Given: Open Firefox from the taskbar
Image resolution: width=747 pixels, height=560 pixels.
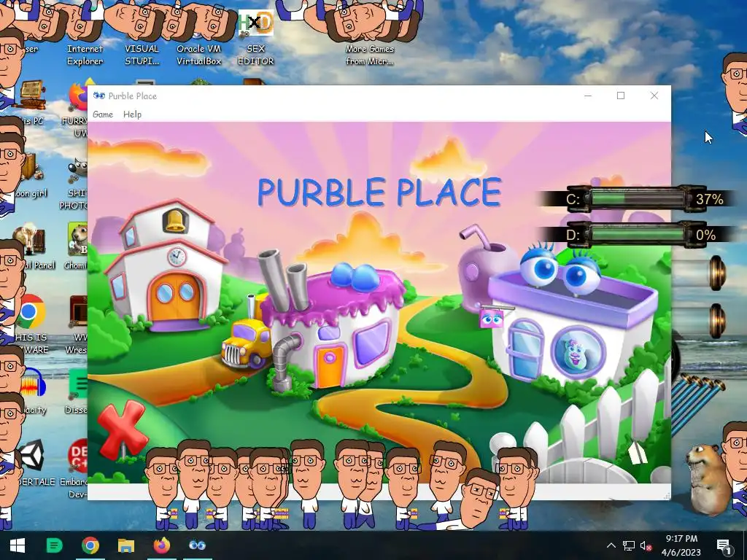Looking at the screenshot, I should pos(162,545).
